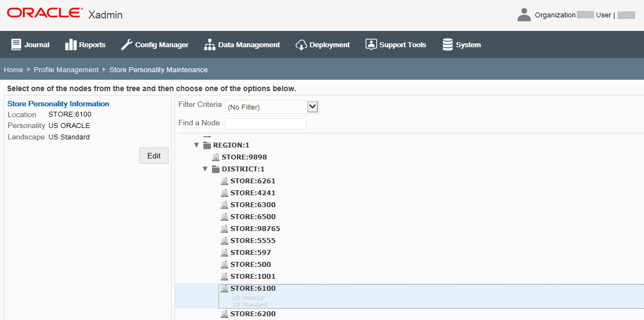644x320 pixels.
Task: Select STORE:1001 in the tree
Action: tap(253, 276)
